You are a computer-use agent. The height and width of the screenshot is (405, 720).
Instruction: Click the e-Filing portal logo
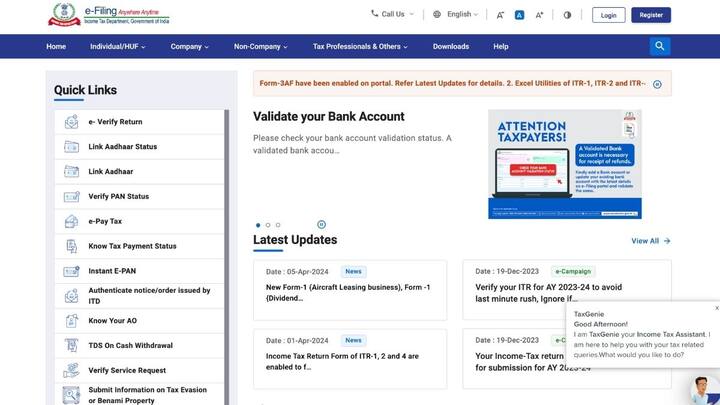pos(108,15)
